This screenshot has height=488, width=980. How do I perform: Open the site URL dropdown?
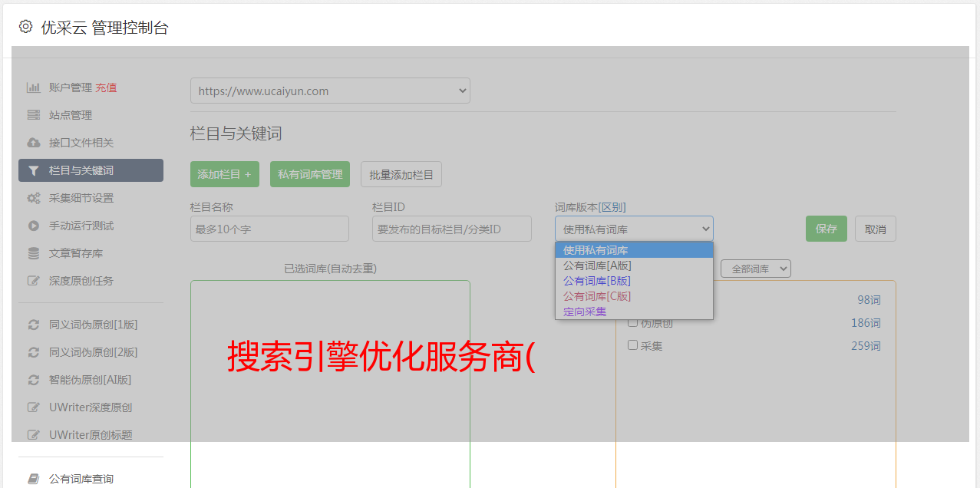(x=330, y=91)
